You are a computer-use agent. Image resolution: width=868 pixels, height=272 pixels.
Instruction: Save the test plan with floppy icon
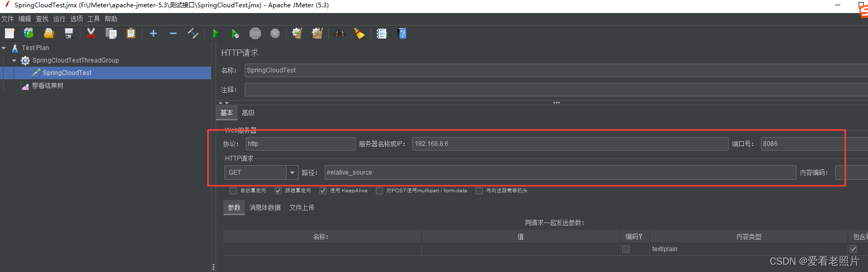pyautogui.click(x=68, y=33)
